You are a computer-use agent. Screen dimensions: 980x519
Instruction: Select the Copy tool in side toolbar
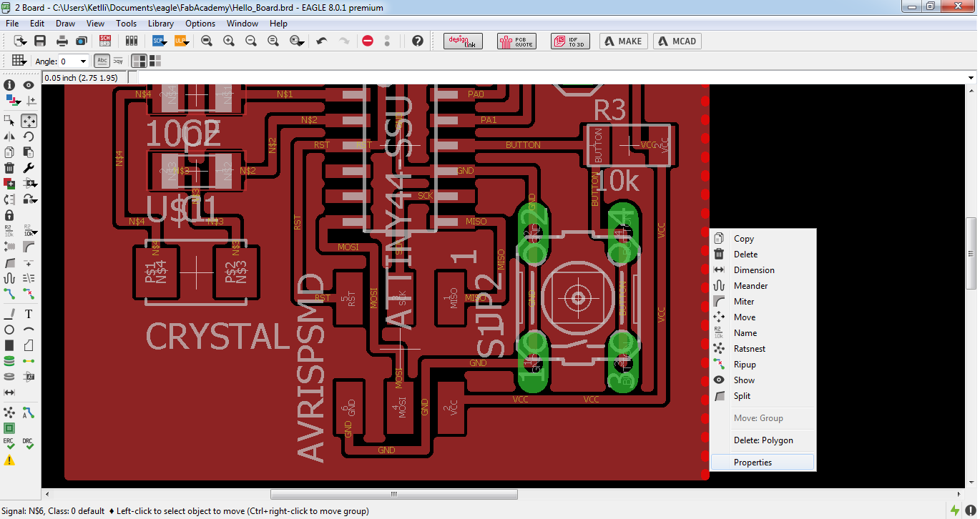[9, 152]
